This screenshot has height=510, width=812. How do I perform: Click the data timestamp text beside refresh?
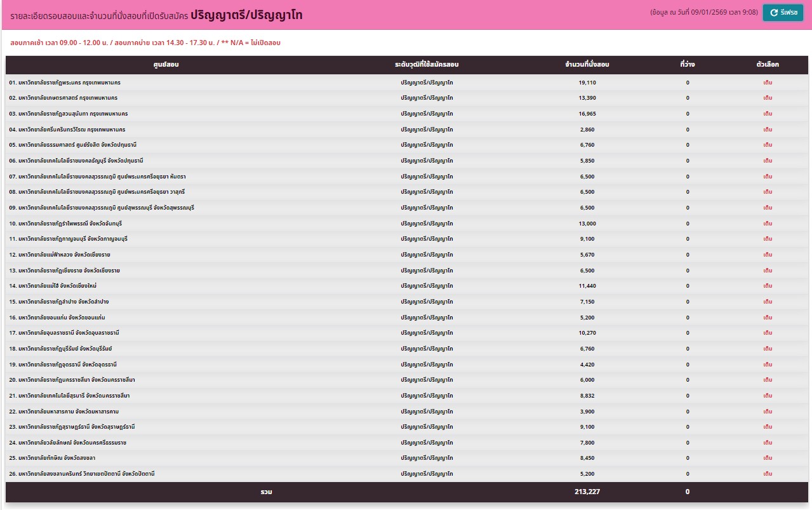click(704, 13)
